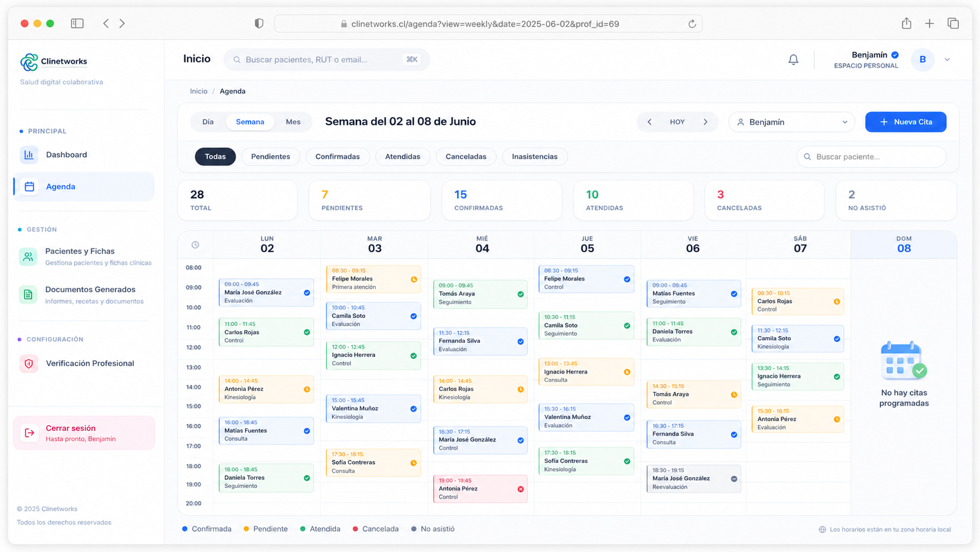Click the Pacientes y Fichas people icon
Screen dimensions: 980x552
pos(28,256)
